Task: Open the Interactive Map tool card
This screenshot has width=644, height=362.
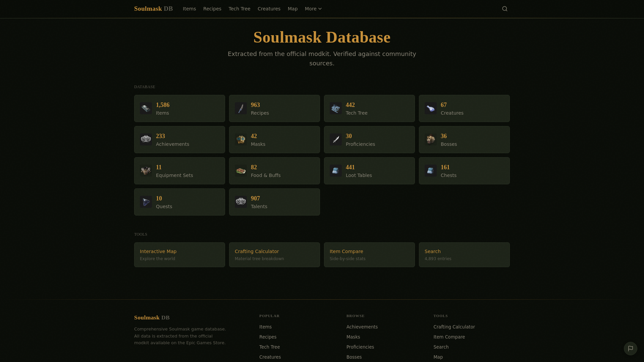Action: click(179, 255)
